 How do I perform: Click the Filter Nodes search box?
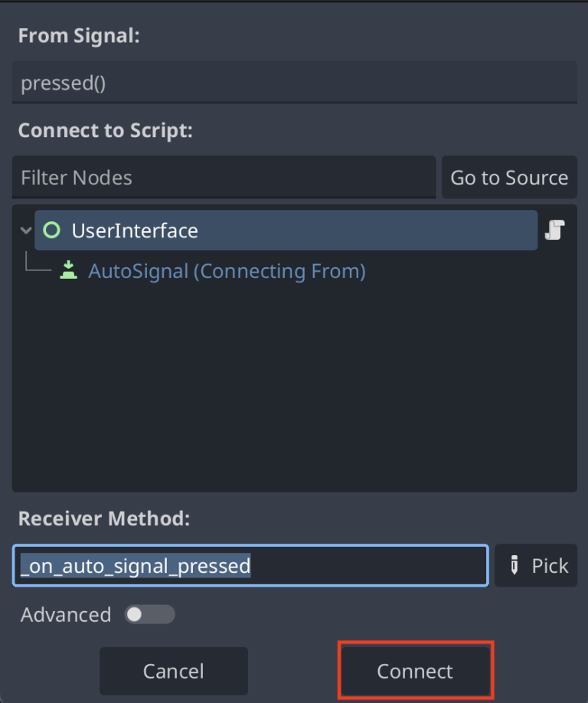click(222, 177)
